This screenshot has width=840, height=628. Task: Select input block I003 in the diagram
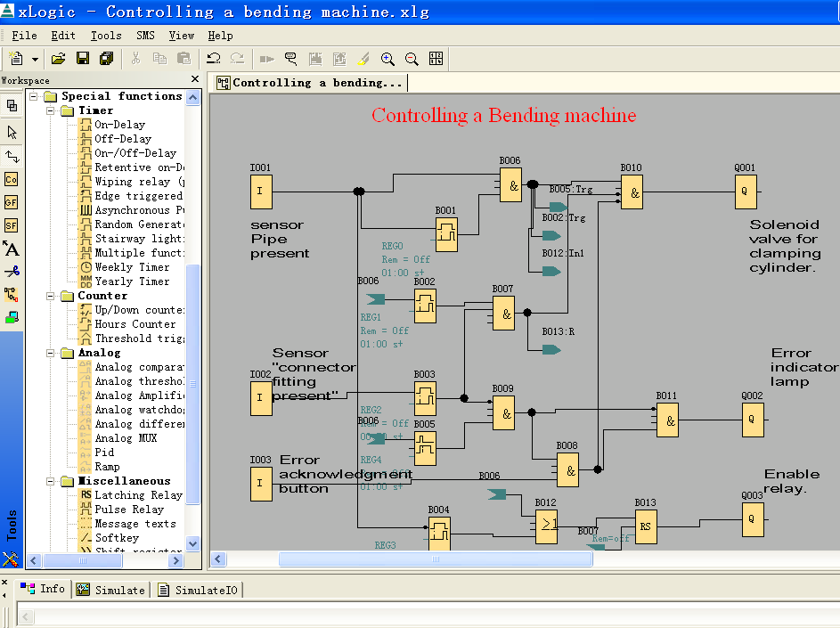click(261, 485)
